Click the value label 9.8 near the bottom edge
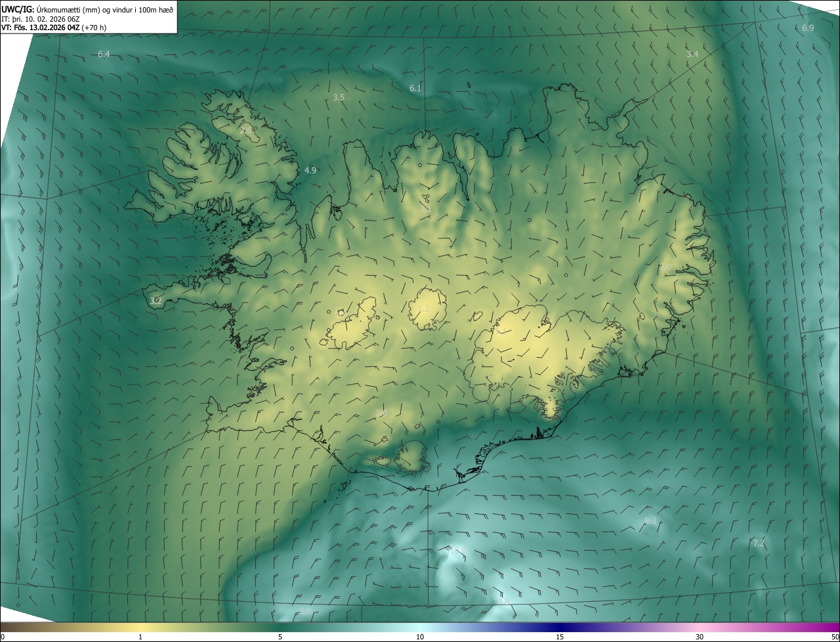The image size is (840, 642). [503, 601]
